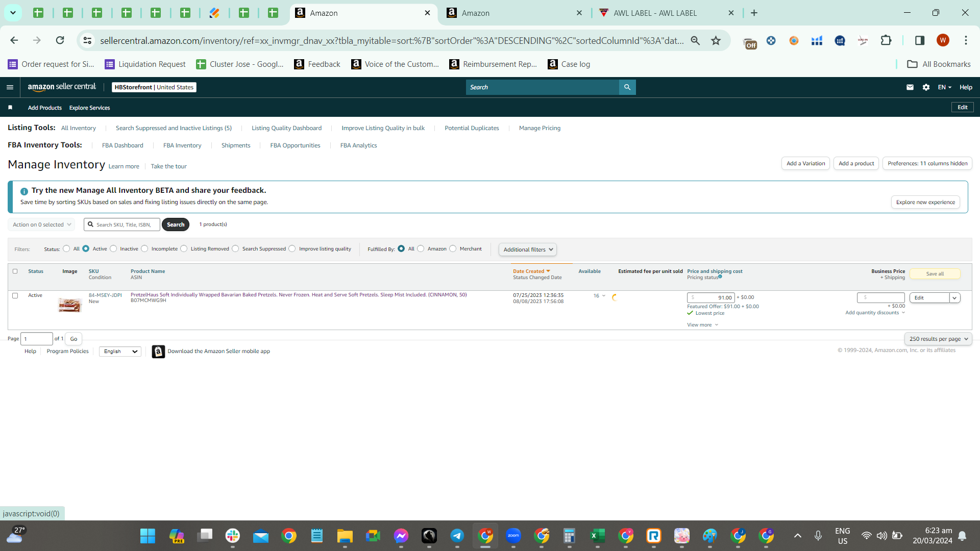980x551 pixels.
Task: Expand View more under pricing
Action: coord(703,325)
